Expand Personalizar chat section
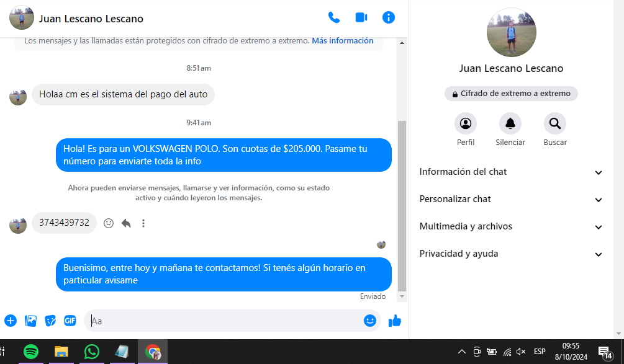Viewport: 624px width, 364px height. point(511,200)
